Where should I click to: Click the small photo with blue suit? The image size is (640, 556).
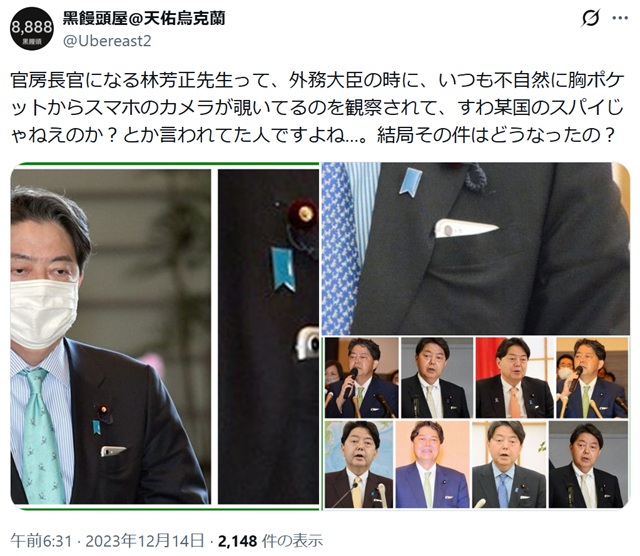tap(432, 465)
